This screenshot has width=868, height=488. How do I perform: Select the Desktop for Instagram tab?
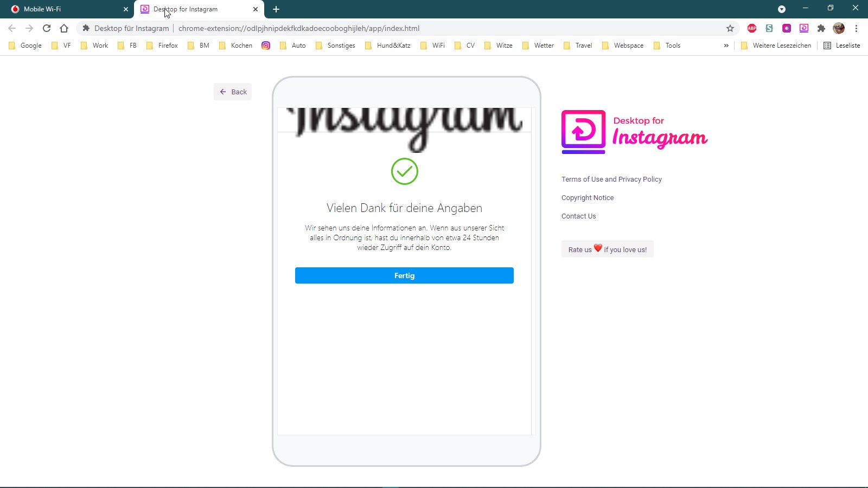[x=199, y=9]
